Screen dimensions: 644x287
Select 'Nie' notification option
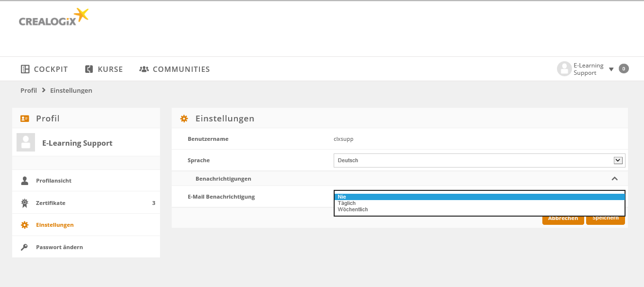pyautogui.click(x=341, y=197)
